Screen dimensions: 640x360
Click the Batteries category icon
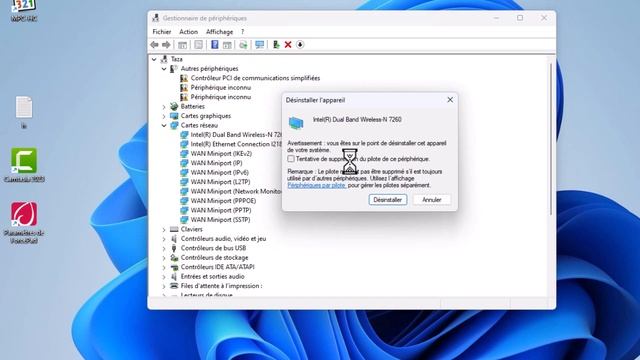point(174,106)
